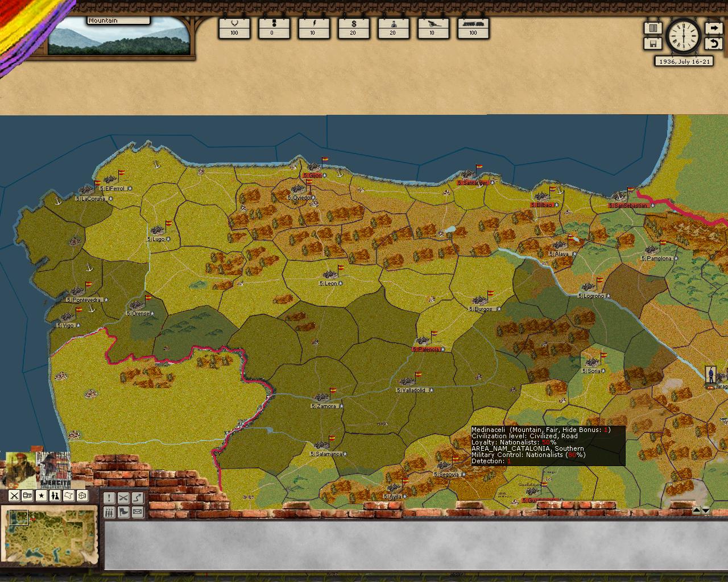Click the three soldiers unit button

point(109,512)
